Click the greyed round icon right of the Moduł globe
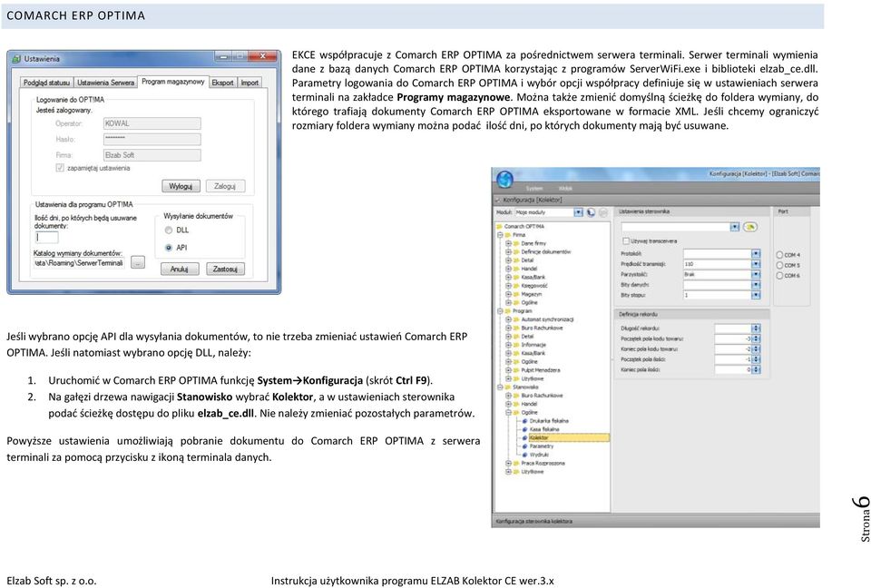The height and width of the screenshot is (588, 871). pos(603,212)
